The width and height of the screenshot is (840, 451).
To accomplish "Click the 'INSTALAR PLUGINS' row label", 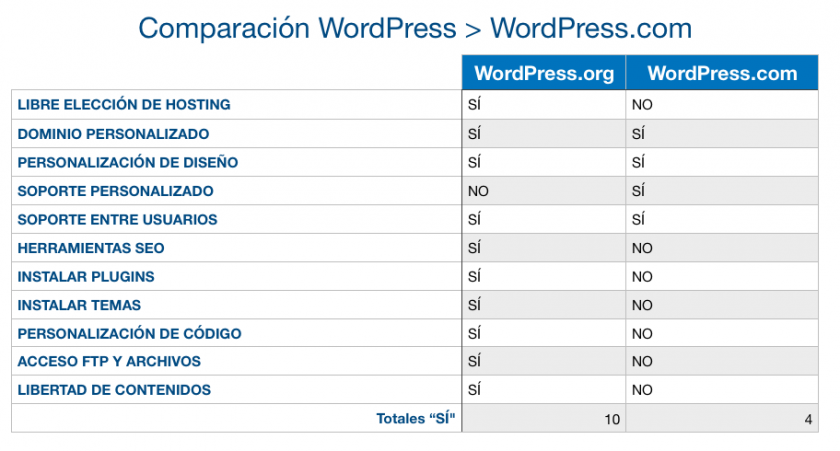I will point(86,276).
